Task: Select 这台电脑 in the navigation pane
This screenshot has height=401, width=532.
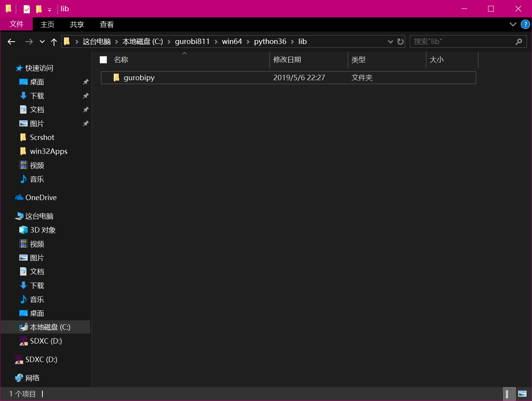Action: tap(39, 216)
